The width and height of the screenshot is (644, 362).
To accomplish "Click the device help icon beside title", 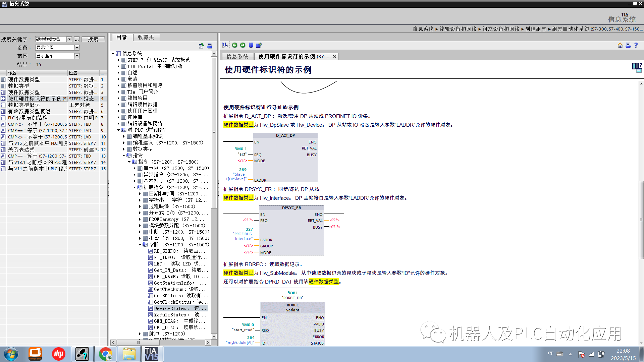I will [x=637, y=68].
